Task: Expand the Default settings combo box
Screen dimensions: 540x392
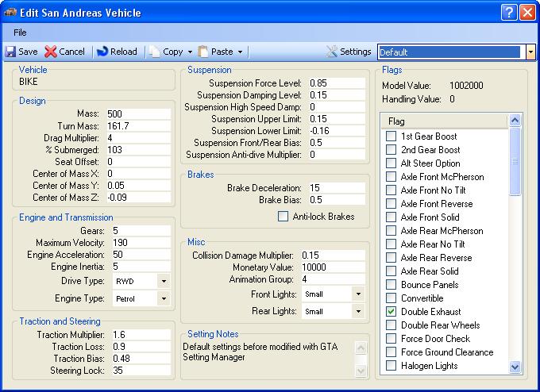Action: point(530,52)
